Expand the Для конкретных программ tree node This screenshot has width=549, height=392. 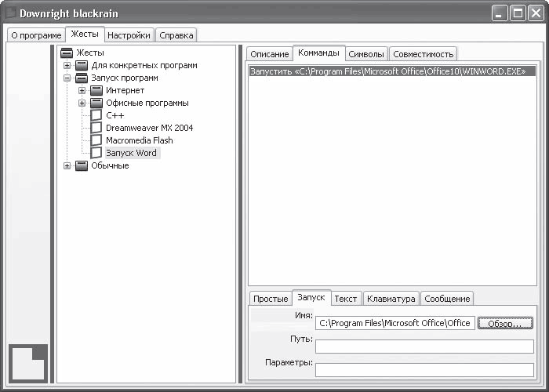(x=67, y=65)
